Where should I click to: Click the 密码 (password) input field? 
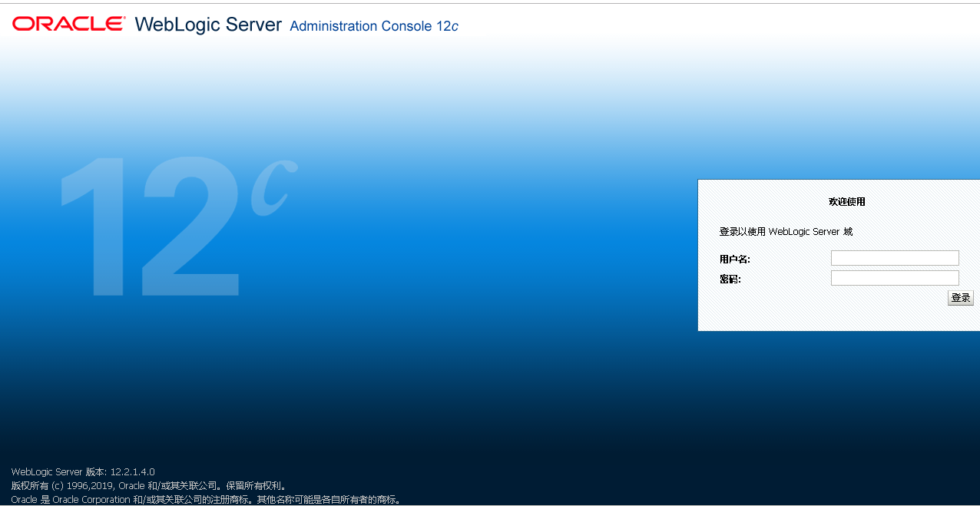[x=895, y=278]
